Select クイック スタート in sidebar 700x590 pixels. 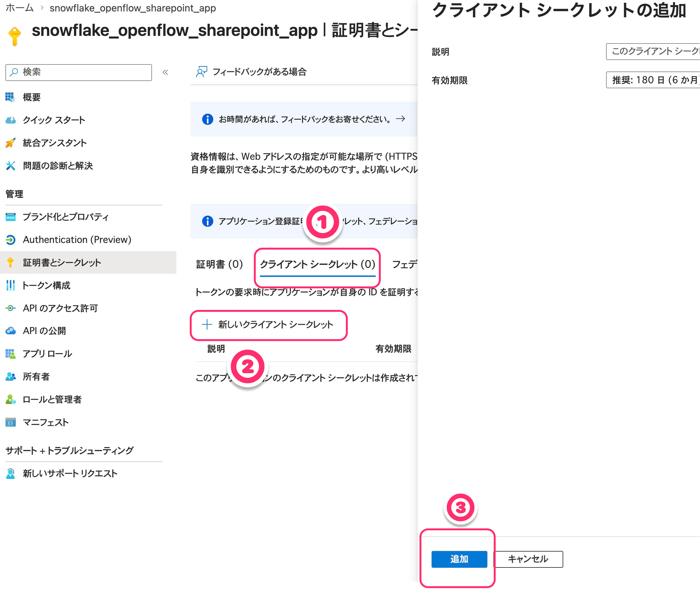[x=54, y=120]
